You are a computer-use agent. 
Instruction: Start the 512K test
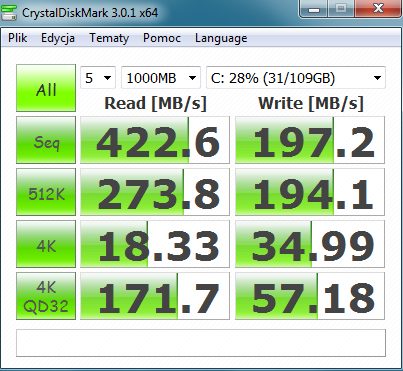(x=46, y=192)
